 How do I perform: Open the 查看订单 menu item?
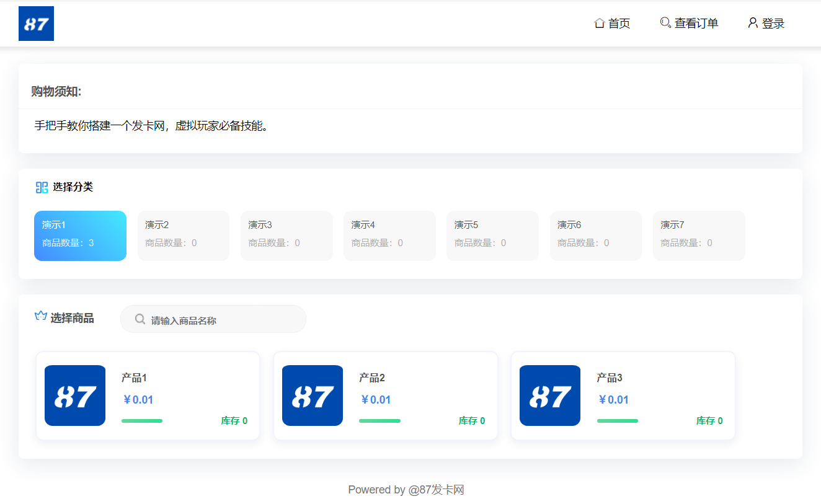click(695, 22)
